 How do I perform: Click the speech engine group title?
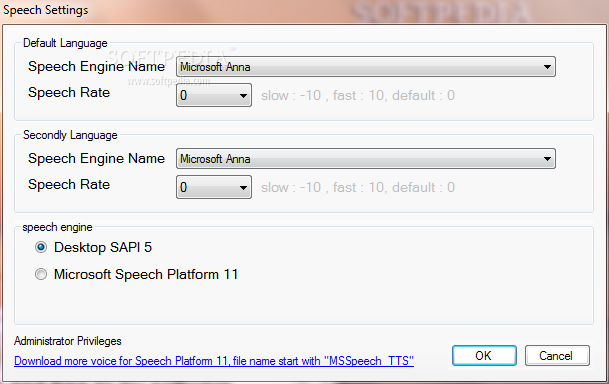point(57,227)
